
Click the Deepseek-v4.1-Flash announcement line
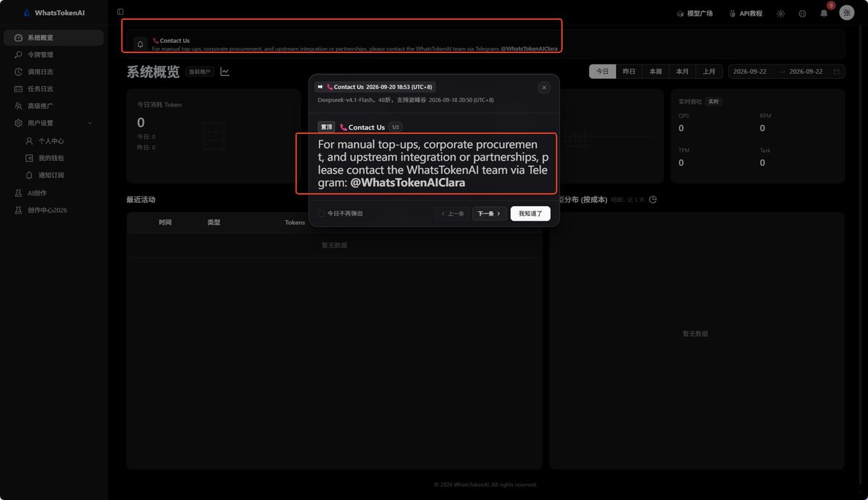[x=406, y=100]
